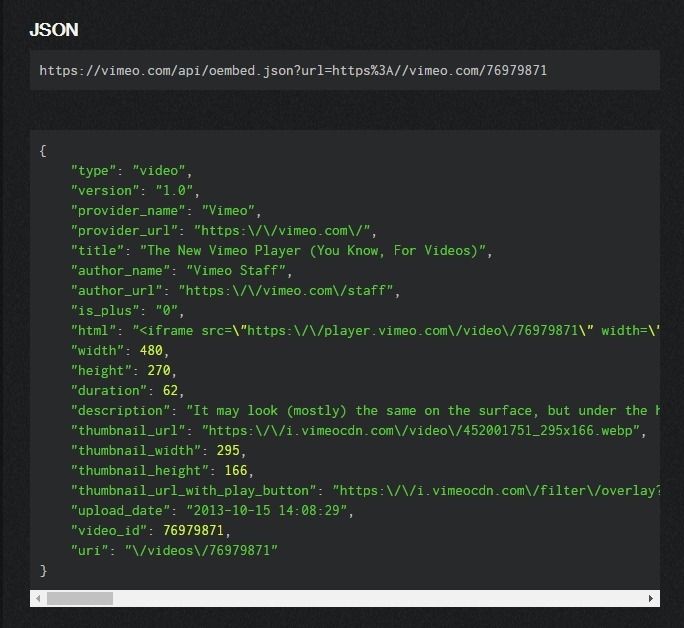Click the "thumbnail_height" value 166
This screenshot has width=684, height=628.
coord(236,471)
